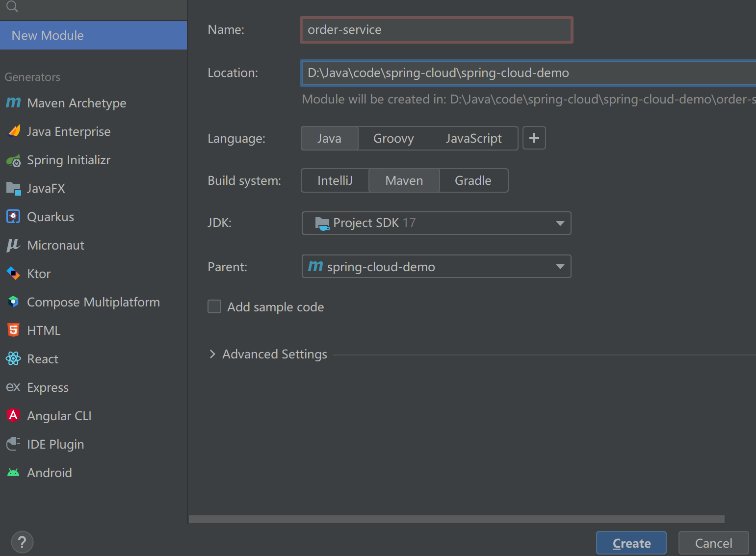Click the Quarkus icon

tap(13, 216)
